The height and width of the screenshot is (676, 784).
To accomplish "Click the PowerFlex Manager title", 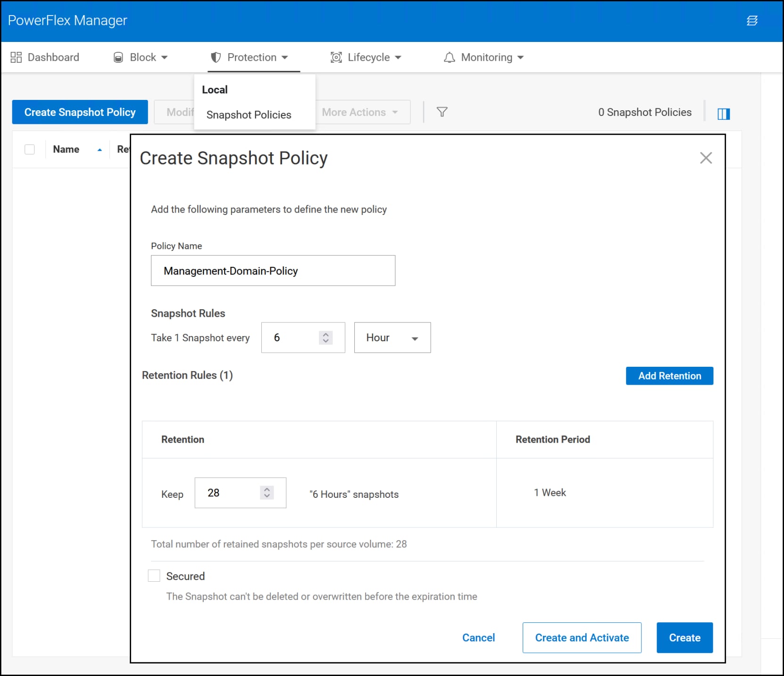I will [x=67, y=20].
